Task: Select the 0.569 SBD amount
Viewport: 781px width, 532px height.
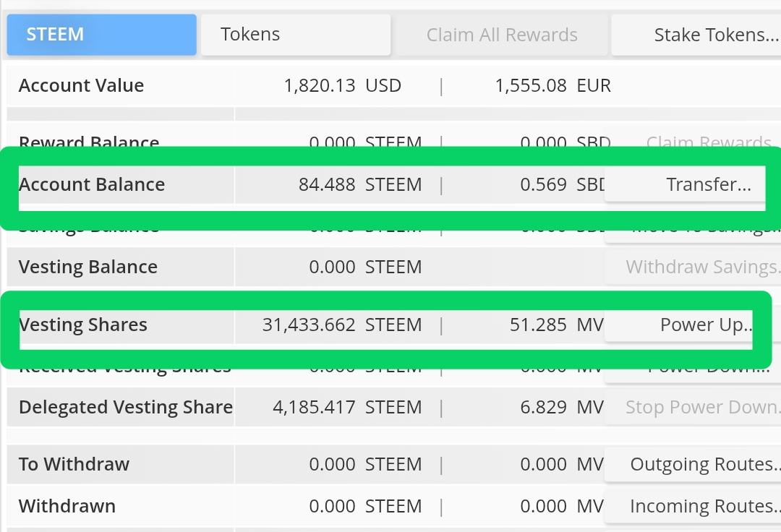Action: coord(563,184)
